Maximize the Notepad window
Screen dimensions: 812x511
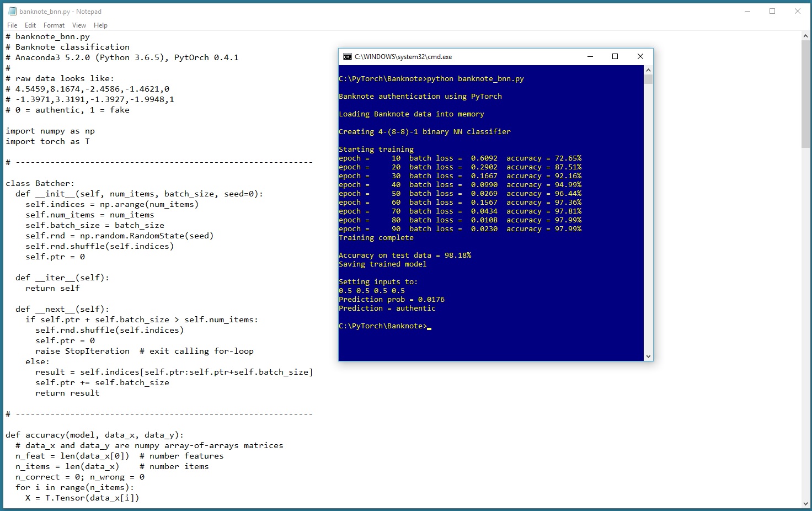click(x=772, y=11)
